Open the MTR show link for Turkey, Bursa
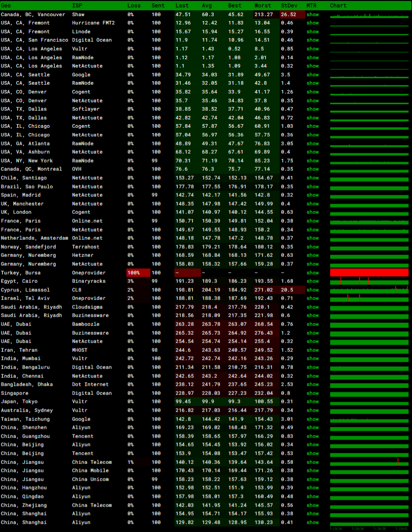This screenshot has width=412, height=532. [312, 273]
